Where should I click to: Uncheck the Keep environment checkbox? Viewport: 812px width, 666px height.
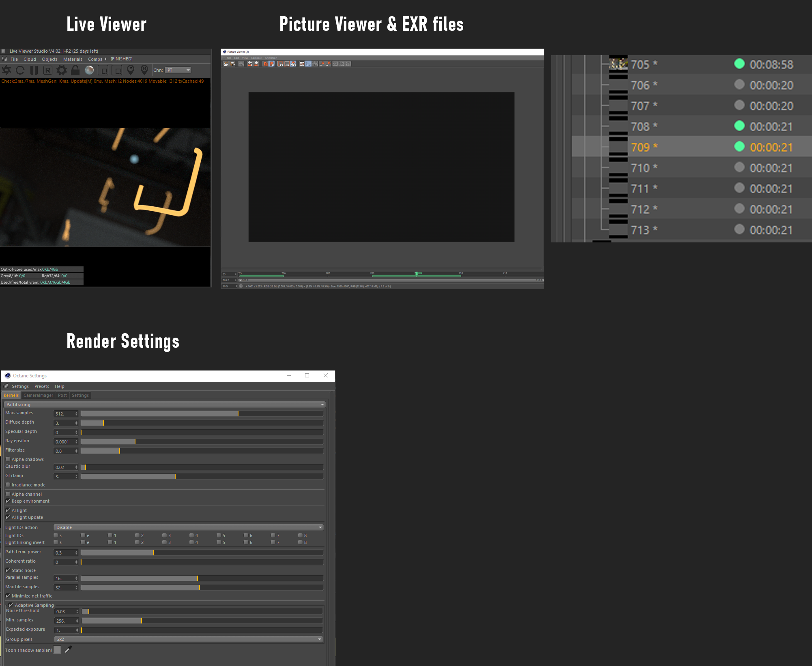[8, 501]
